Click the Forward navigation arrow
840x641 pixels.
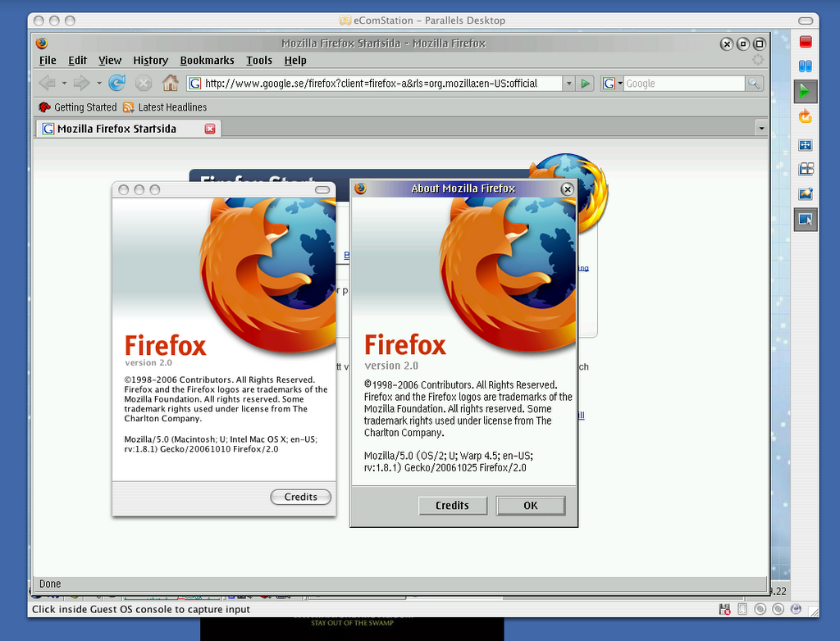tap(81, 83)
